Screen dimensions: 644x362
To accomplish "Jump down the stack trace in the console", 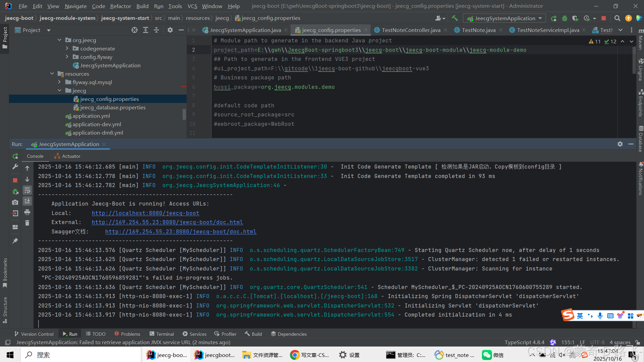I will point(27,179).
